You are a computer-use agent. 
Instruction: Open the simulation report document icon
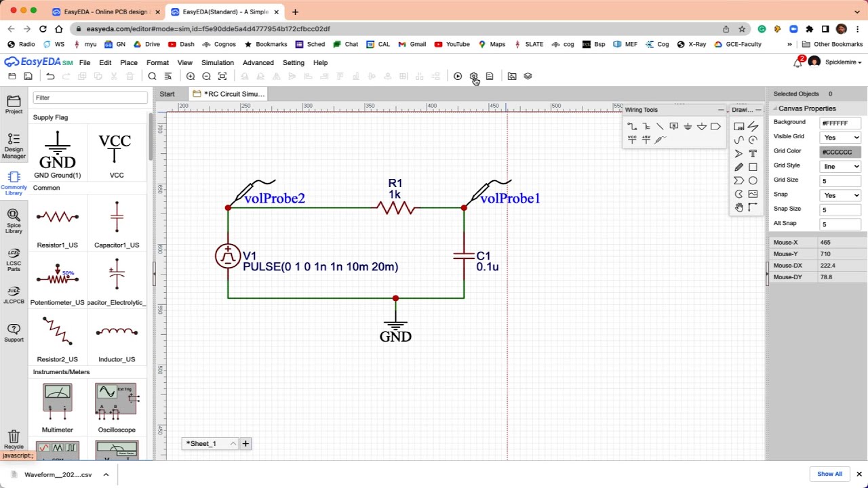(x=490, y=77)
